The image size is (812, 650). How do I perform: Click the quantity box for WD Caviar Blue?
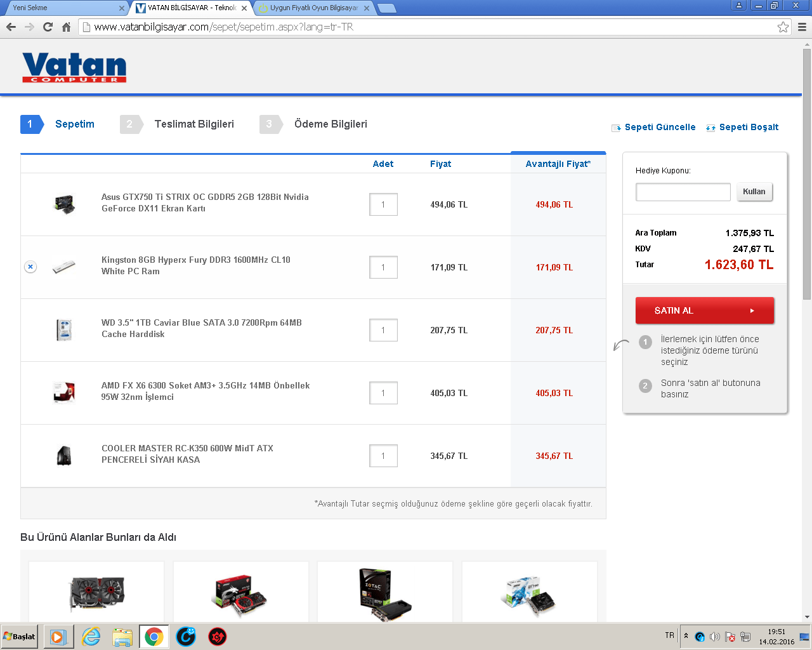[x=383, y=330]
